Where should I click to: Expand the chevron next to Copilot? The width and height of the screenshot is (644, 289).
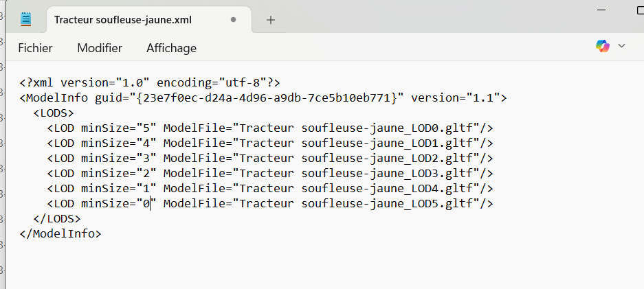point(622,46)
